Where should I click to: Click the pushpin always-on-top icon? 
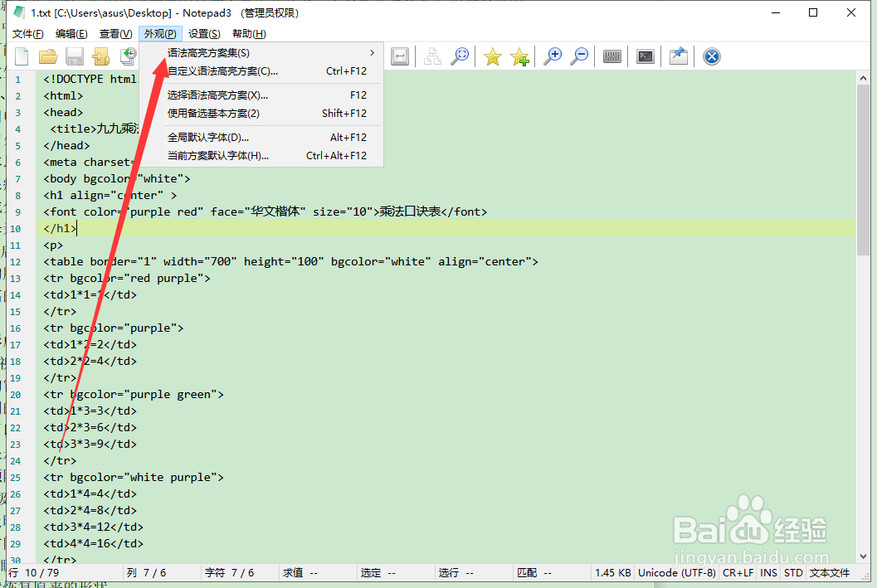(679, 56)
